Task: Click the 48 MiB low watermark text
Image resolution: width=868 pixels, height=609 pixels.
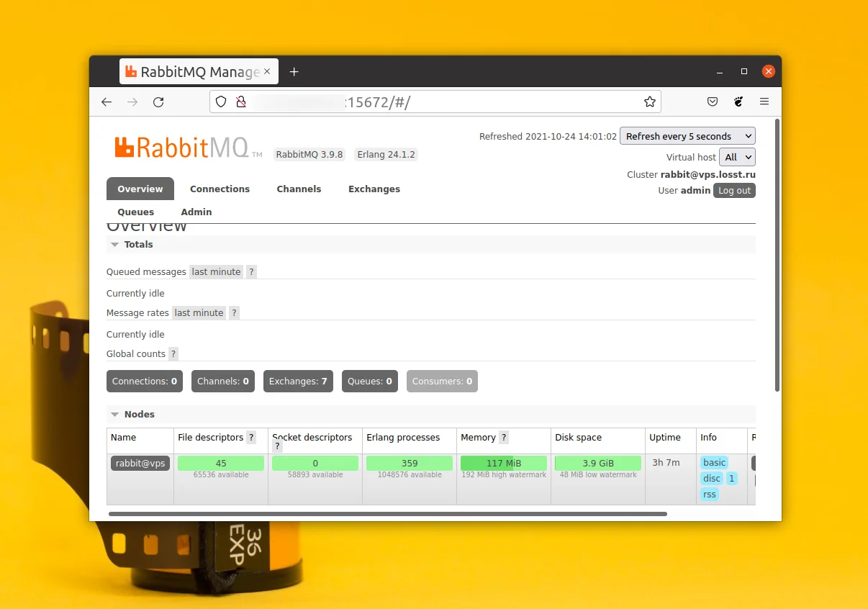Action: click(x=598, y=475)
